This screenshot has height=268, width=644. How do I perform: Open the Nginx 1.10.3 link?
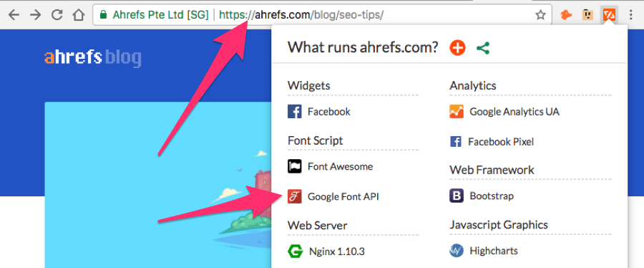tap(337, 251)
